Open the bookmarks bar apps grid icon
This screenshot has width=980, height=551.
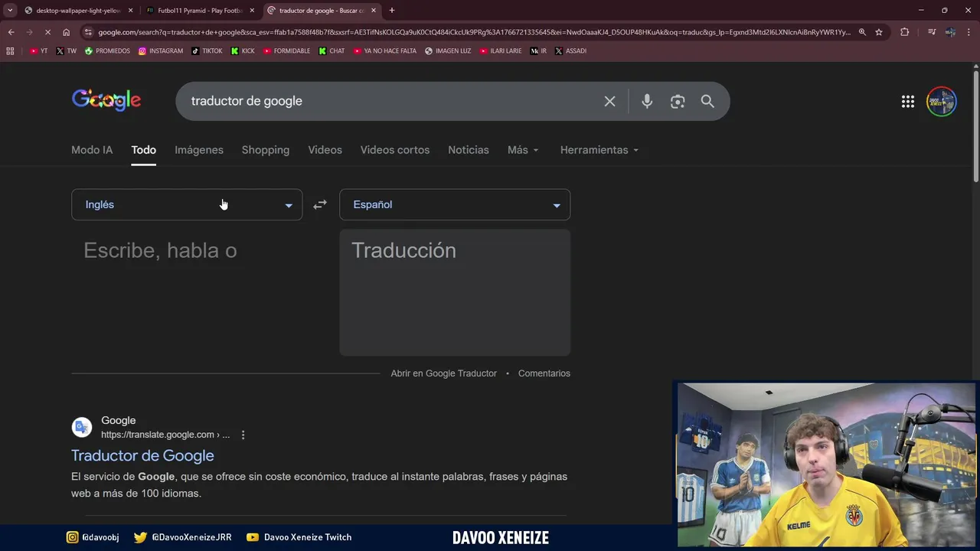(x=10, y=51)
